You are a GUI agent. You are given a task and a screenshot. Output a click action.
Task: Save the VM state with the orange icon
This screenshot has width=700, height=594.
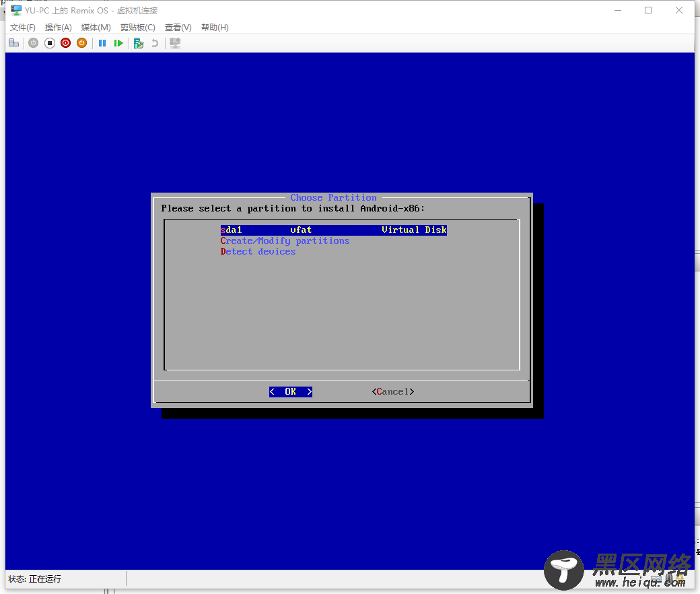coord(81,43)
